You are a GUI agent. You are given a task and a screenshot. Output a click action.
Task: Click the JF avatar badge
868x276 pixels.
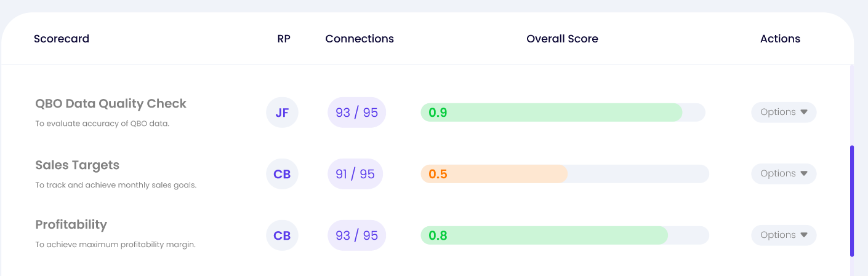(x=282, y=112)
